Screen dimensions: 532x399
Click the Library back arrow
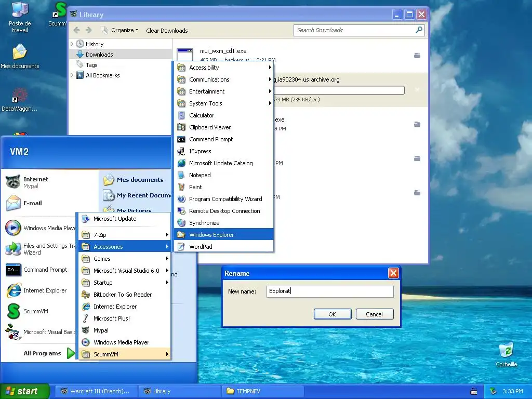point(77,30)
